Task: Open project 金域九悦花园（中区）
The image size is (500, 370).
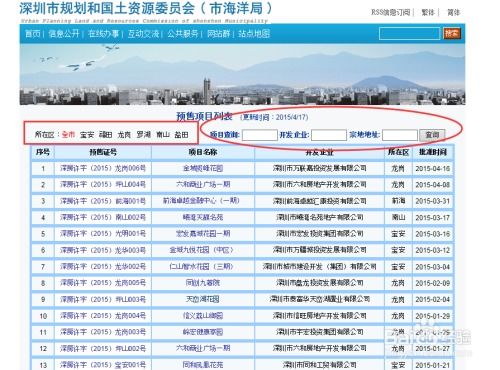Action: click(201, 250)
